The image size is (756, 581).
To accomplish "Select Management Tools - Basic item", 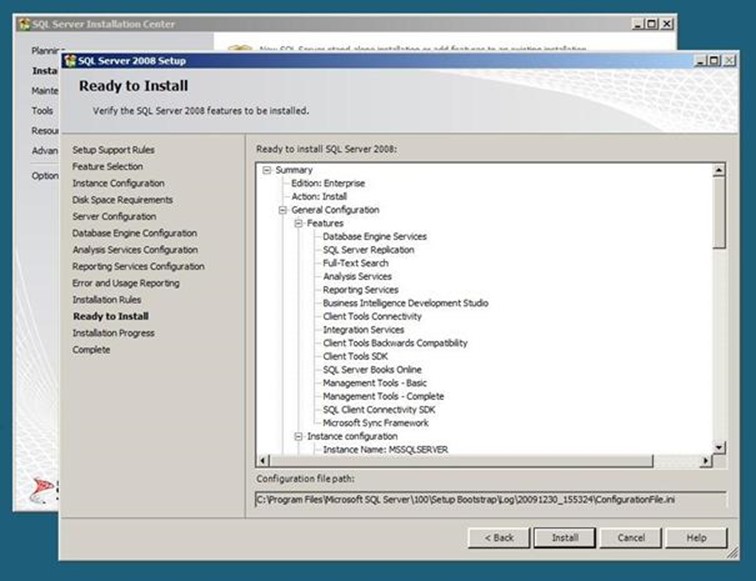I will 375,383.
